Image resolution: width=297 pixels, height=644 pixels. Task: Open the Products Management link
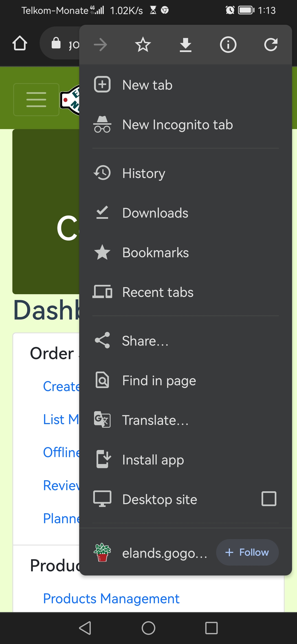111,599
